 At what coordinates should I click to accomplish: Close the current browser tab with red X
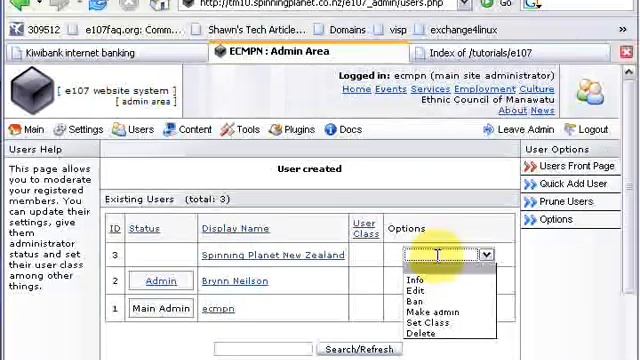point(626,52)
